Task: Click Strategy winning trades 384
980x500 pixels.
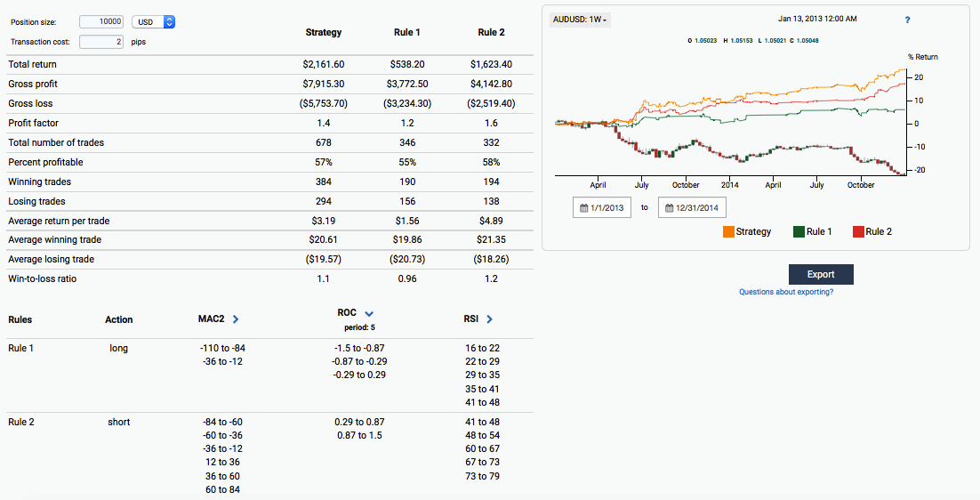Action: point(323,181)
